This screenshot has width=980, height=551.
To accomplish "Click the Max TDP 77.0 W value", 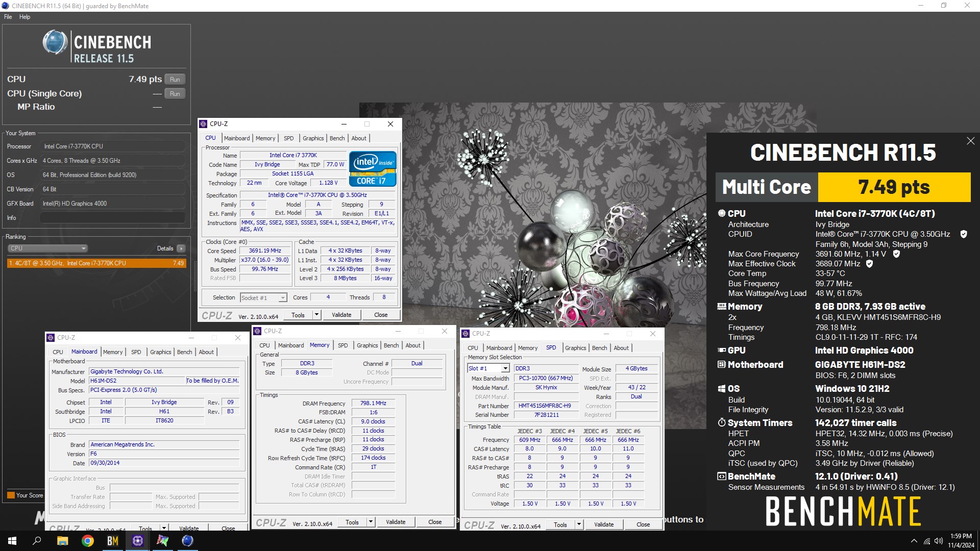I will pos(335,164).
